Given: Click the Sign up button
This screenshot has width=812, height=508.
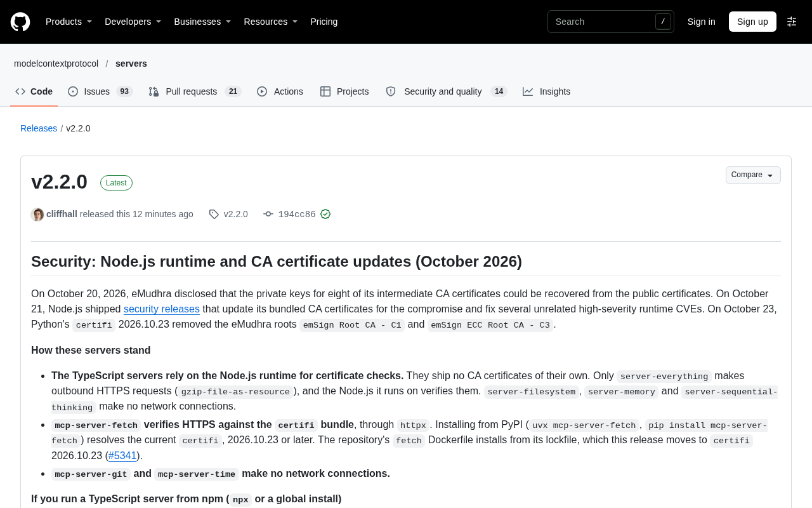Looking at the screenshot, I should (752, 22).
